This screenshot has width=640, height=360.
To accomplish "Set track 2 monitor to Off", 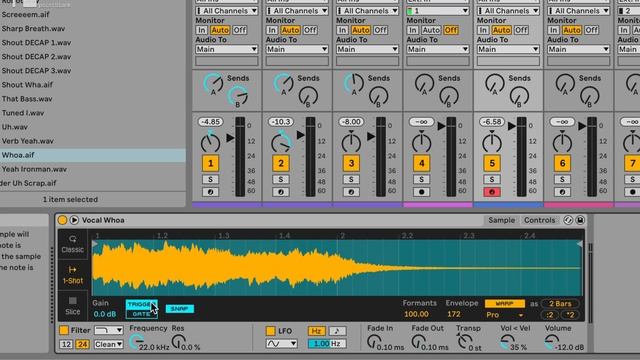I will (310, 30).
